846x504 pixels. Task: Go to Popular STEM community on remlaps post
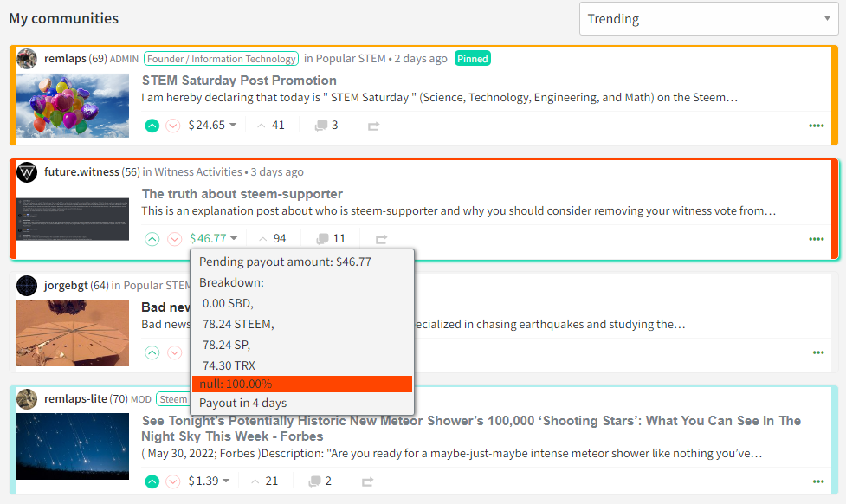click(351, 58)
